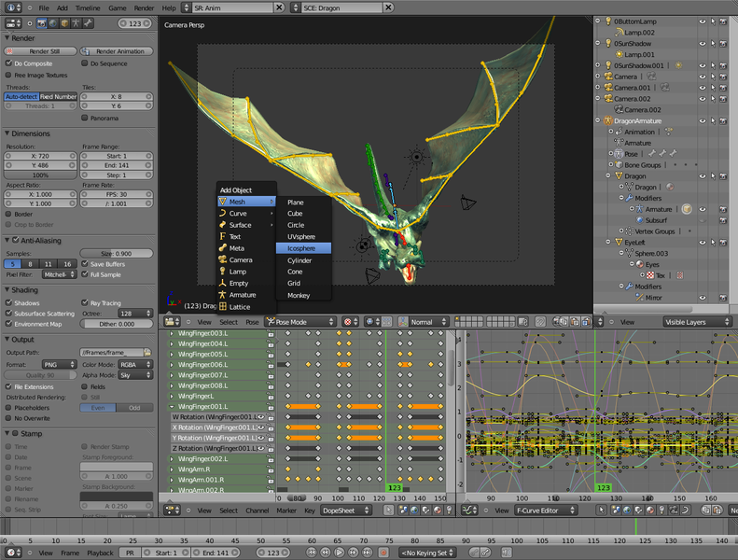Click viewport shading selector icon
738x560 pixels.
pos(350,322)
